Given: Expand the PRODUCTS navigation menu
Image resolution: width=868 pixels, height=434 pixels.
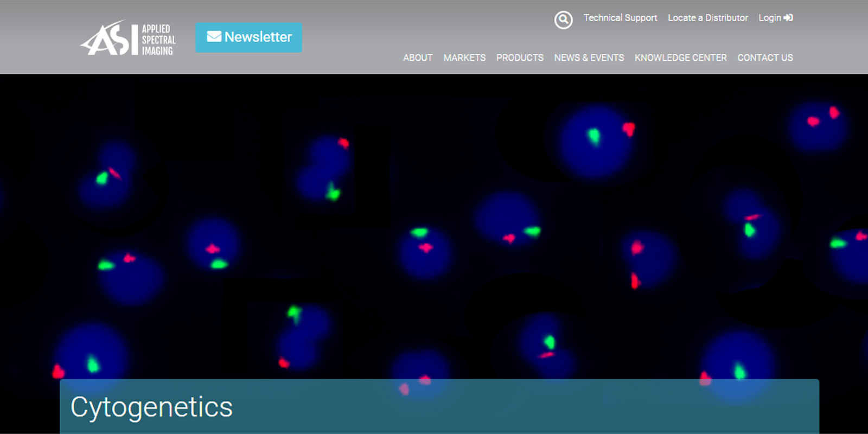Looking at the screenshot, I should 520,58.
